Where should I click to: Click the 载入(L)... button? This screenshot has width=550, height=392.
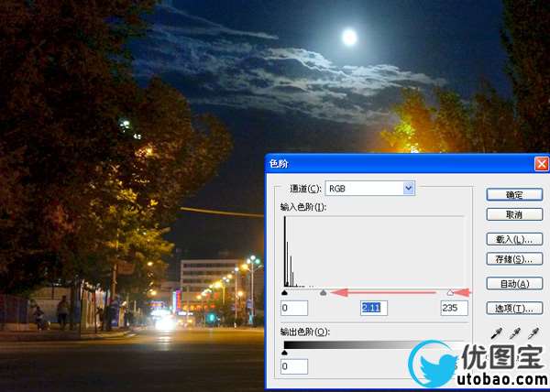(x=513, y=238)
